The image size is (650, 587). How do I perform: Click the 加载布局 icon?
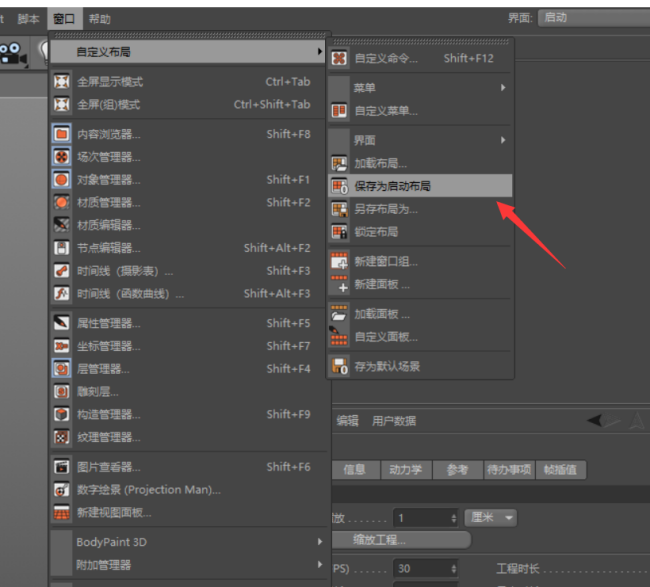click(x=339, y=163)
